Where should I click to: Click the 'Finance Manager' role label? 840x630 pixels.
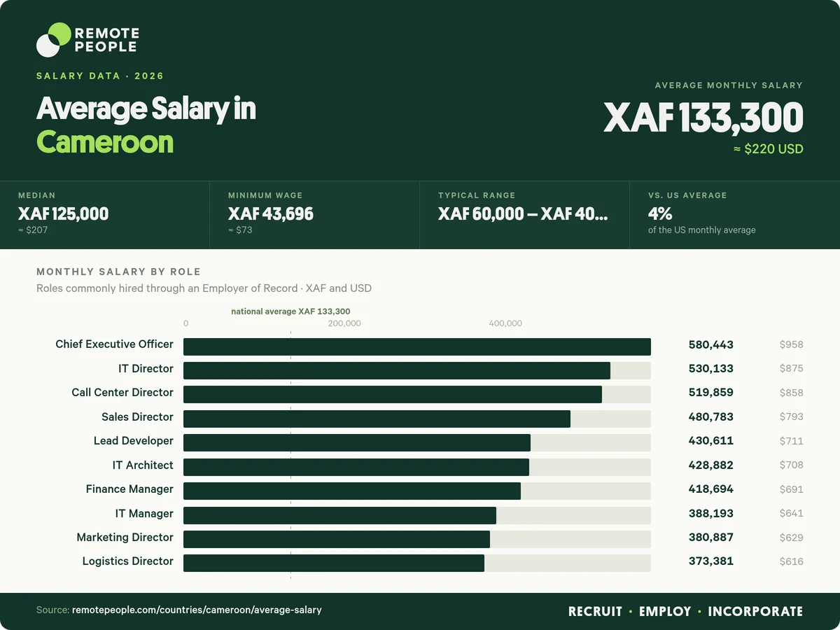129,489
